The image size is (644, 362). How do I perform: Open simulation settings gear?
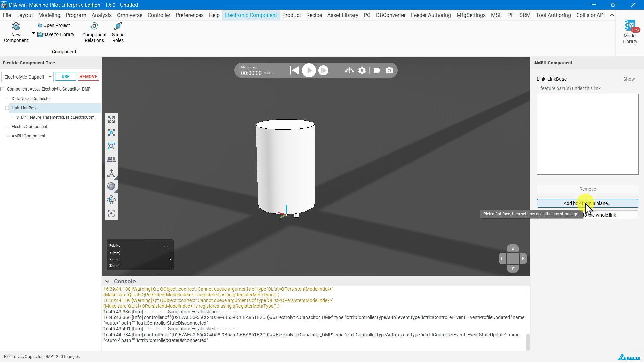click(x=362, y=70)
